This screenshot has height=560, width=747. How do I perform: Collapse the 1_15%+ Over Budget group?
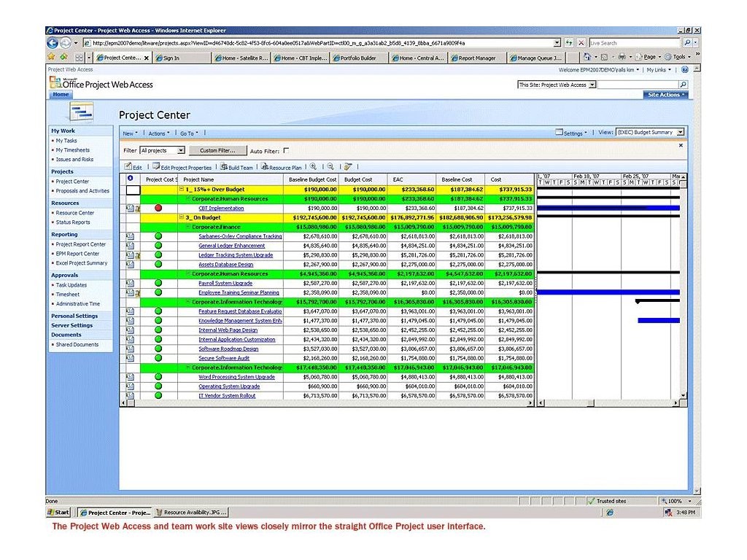[x=182, y=189]
